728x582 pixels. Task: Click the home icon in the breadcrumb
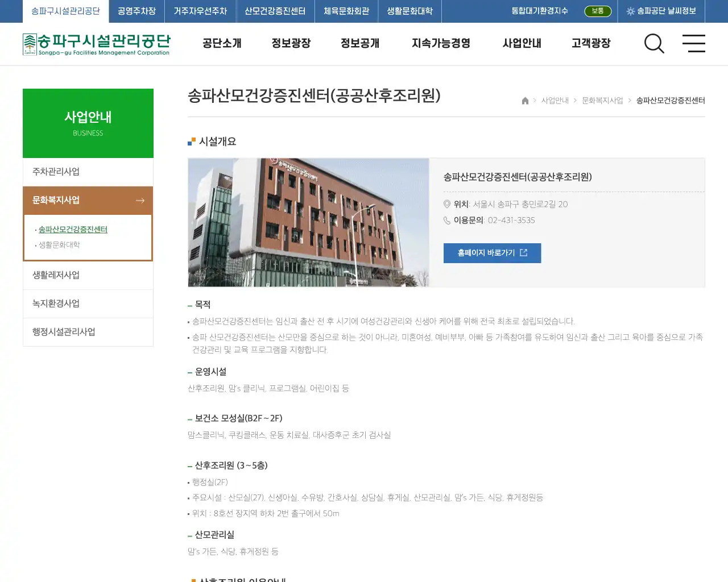pyautogui.click(x=524, y=100)
